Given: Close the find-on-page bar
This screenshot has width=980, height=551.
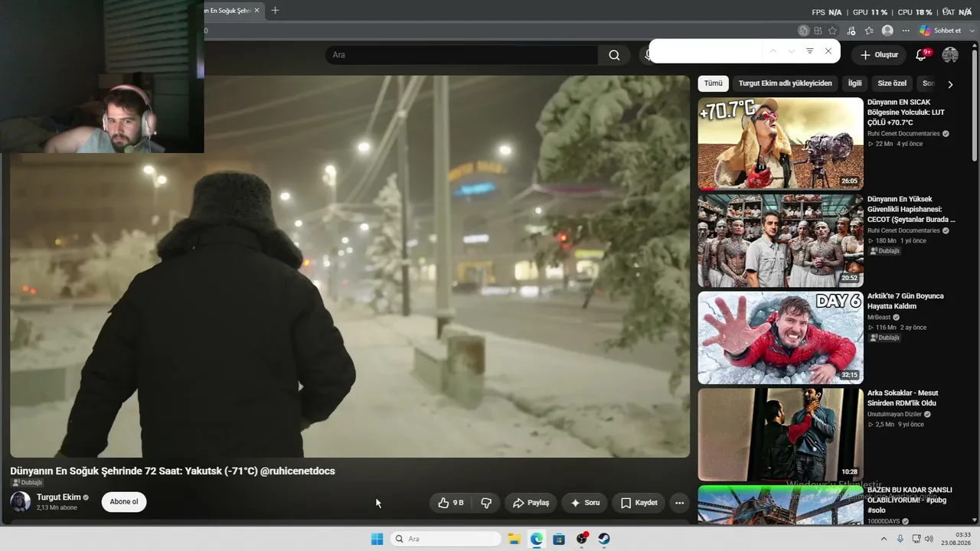Looking at the screenshot, I should (x=828, y=51).
